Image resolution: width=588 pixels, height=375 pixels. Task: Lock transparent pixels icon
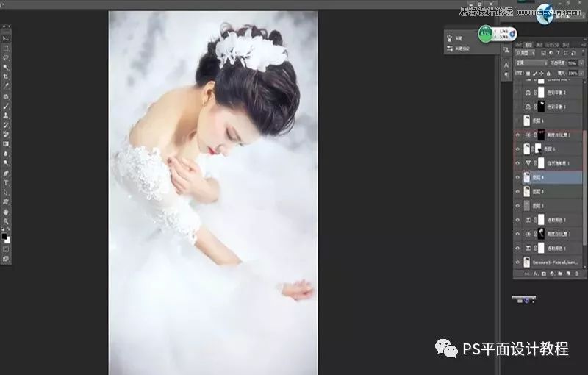pyautogui.click(x=528, y=73)
